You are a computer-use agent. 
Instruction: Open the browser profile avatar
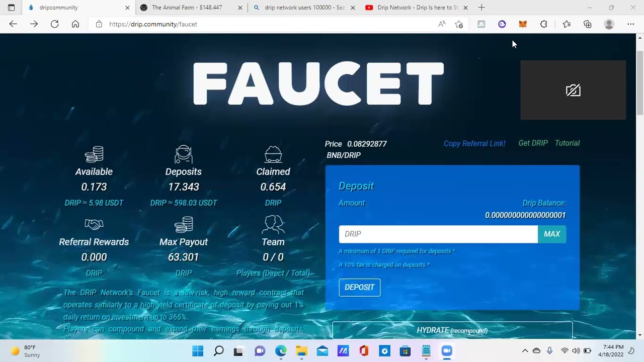point(609,24)
